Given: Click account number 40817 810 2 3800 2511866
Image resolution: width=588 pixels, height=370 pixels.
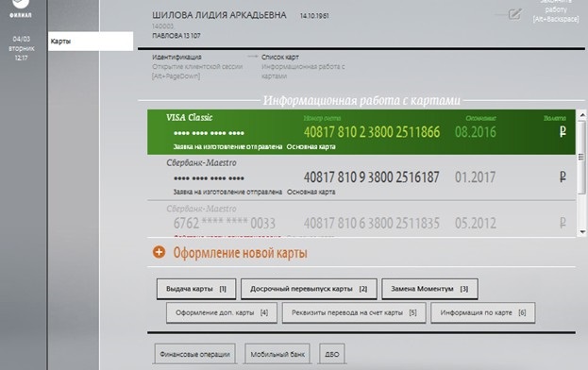Looking at the screenshot, I should tap(372, 132).
